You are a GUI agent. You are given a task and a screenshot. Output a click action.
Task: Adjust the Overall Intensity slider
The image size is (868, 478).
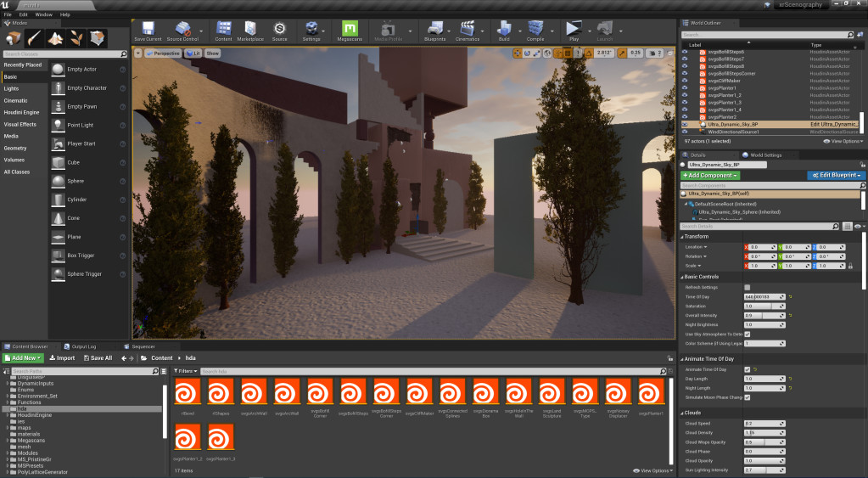click(764, 315)
